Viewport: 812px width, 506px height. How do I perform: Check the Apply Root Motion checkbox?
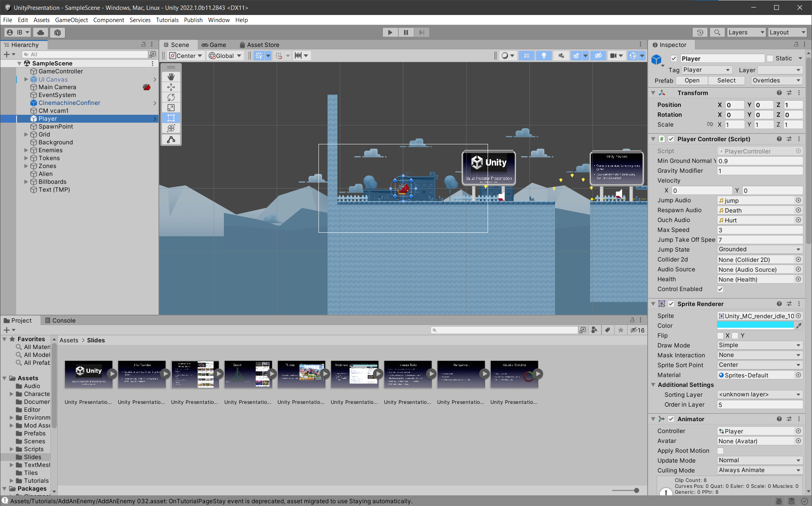tap(720, 451)
